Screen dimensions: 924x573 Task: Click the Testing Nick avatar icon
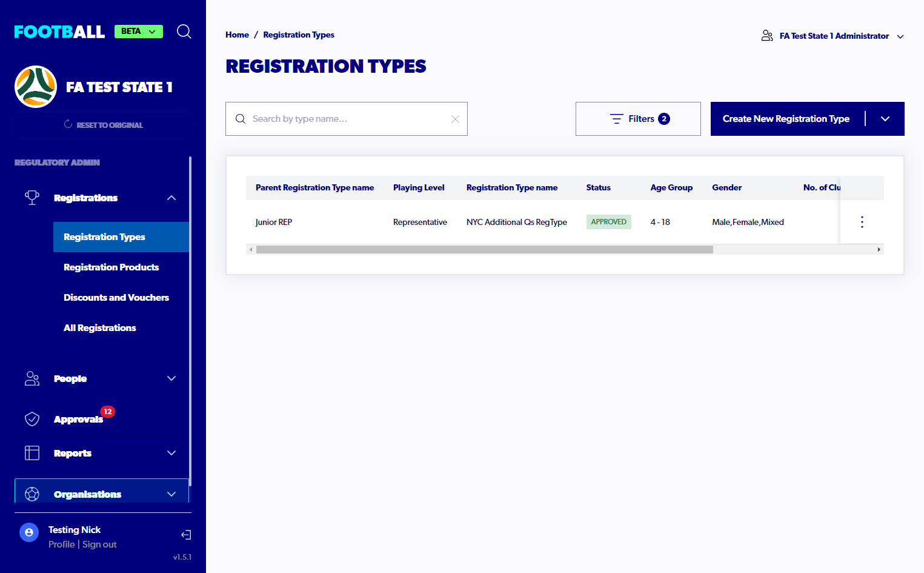pyautogui.click(x=29, y=532)
